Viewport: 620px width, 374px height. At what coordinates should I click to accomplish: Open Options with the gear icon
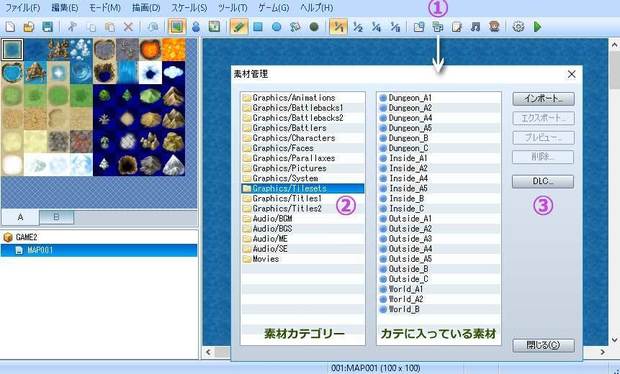point(518,27)
